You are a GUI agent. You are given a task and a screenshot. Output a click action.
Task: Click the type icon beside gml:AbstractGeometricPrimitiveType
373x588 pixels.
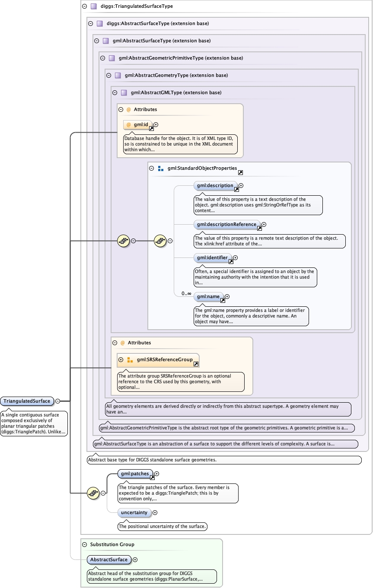pos(112,58)
